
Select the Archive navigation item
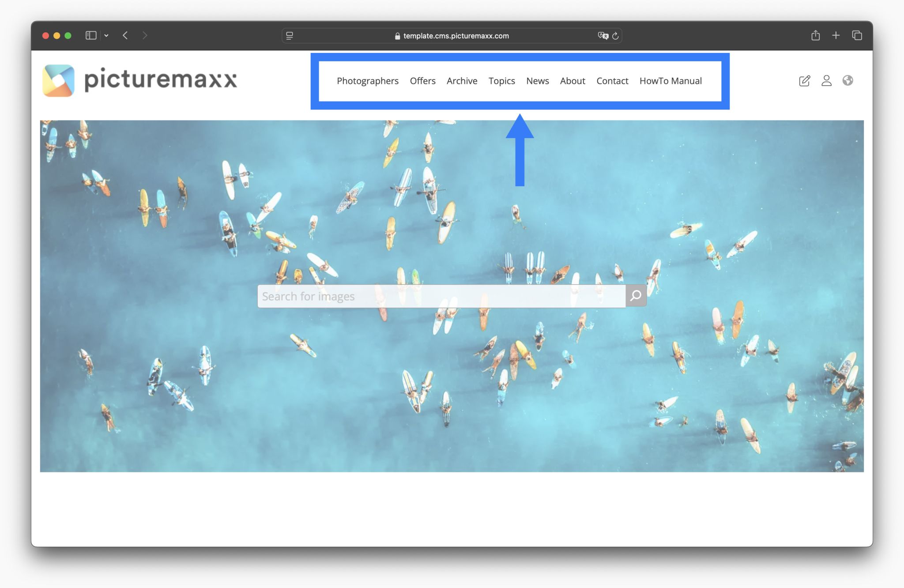click(x=462, y=81)
